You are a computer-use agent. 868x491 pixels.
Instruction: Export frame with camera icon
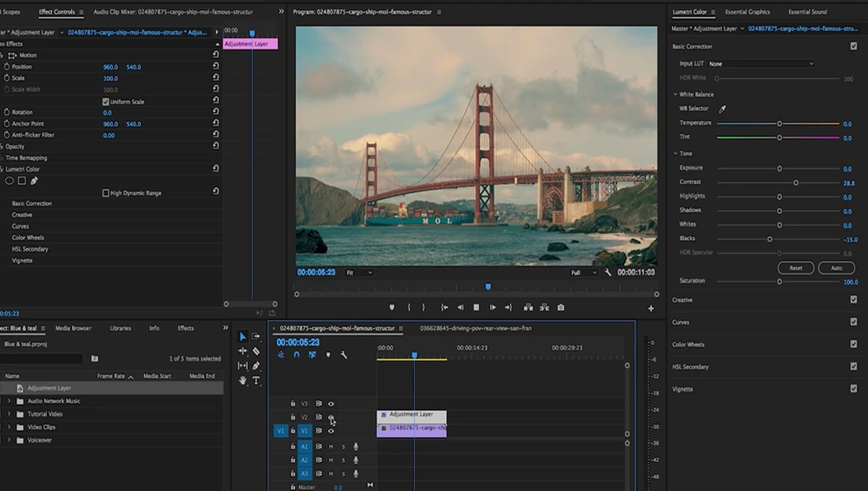tap(561, 307)
